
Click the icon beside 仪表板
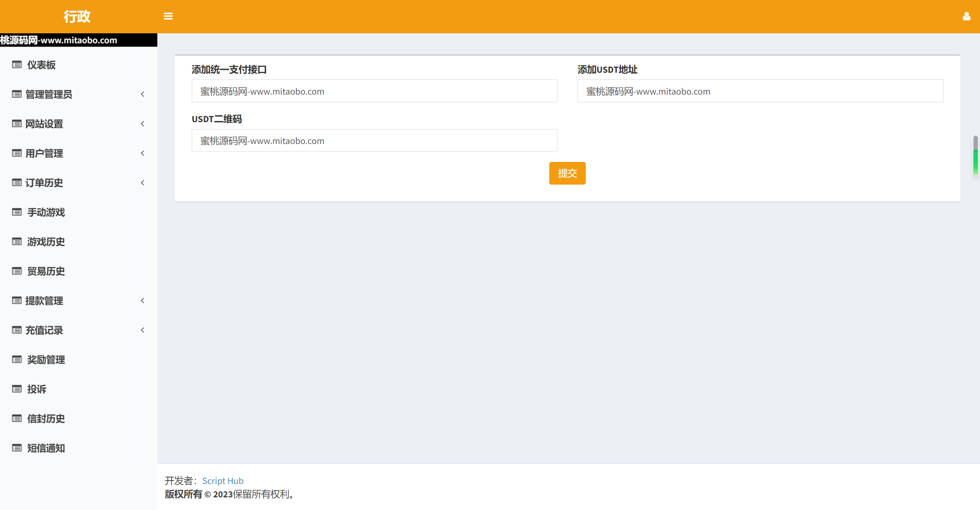coord(17,65)
